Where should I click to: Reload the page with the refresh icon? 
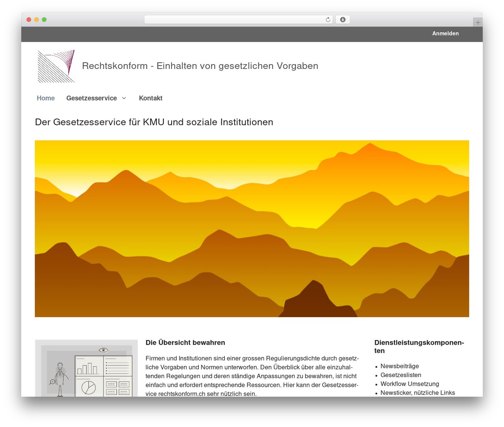point(328,20)
